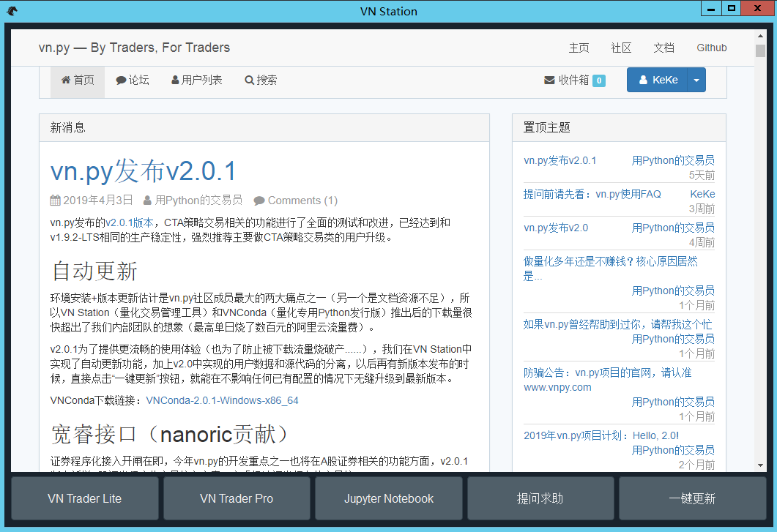Select 主页 in the top navigation
This screenshot has width=777, height=532.
tap(579, 48)
